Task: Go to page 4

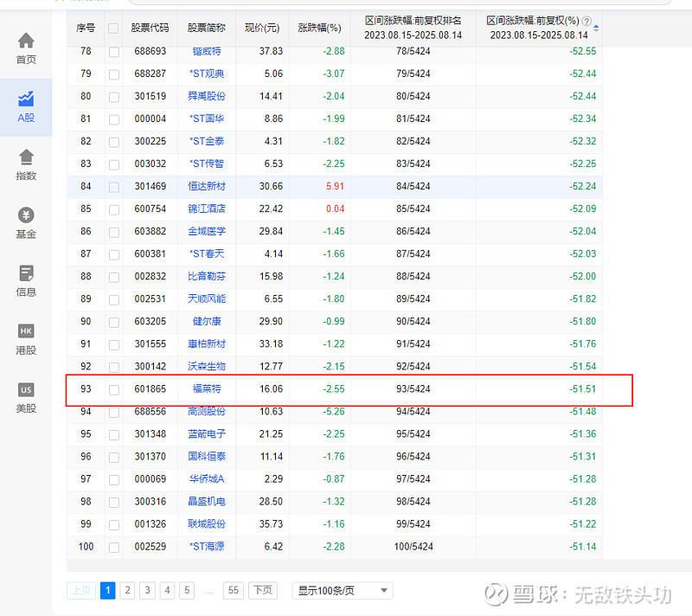Action: [167, 590]
